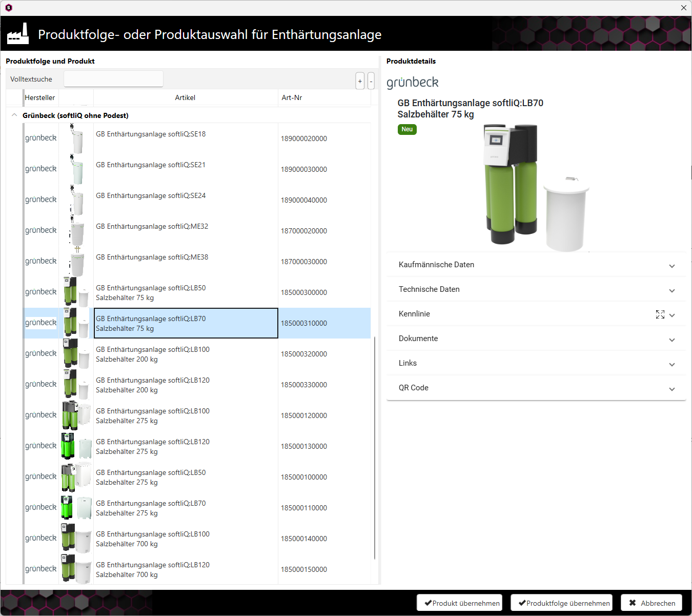
Task: Click the product image in the softliQ:SE24 row
Action: tap(76, 200)
